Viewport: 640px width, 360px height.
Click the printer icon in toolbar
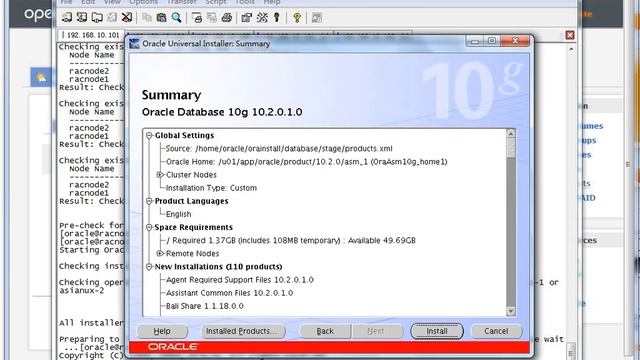tap(227, 17)
